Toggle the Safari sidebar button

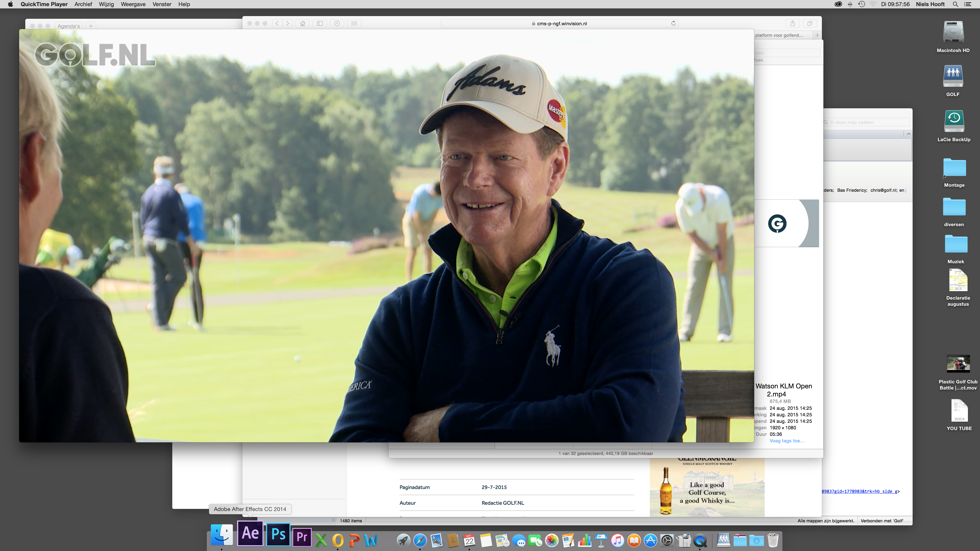320,24
